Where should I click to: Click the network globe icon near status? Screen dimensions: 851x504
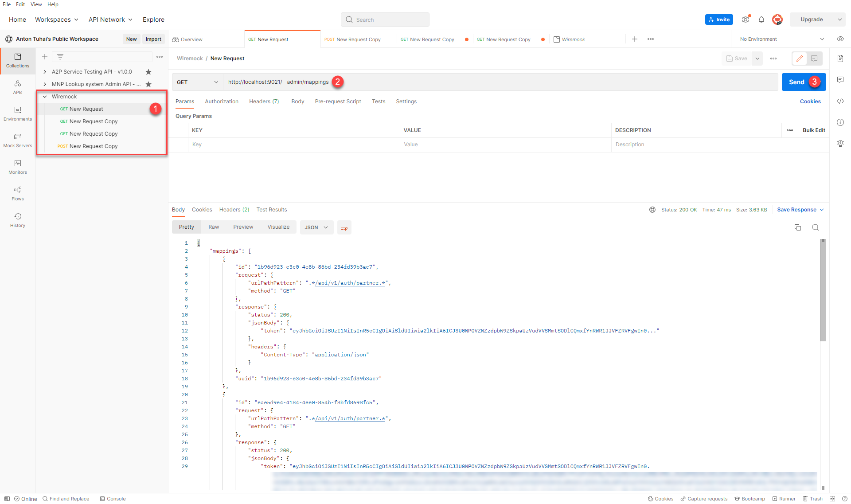click(x=652, y=210)
